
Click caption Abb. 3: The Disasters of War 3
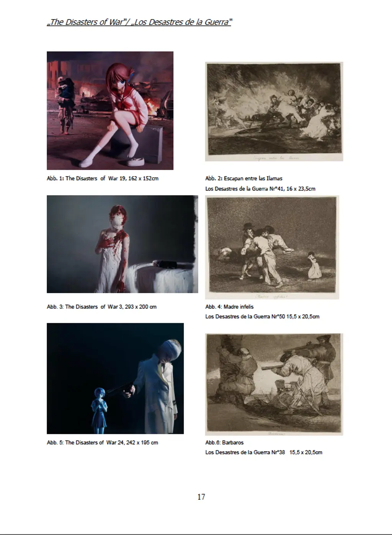pos(102,307)
